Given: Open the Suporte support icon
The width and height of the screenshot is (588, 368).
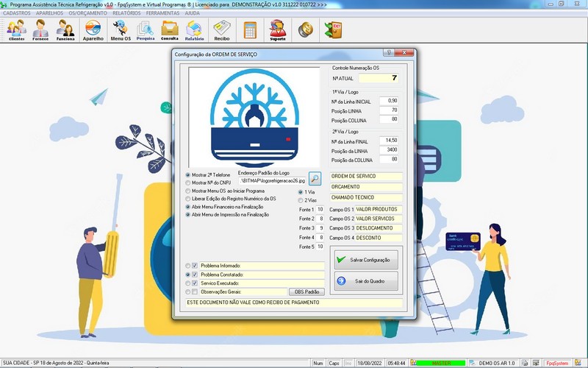Looking at the screenshot, I should coord(278,30).
